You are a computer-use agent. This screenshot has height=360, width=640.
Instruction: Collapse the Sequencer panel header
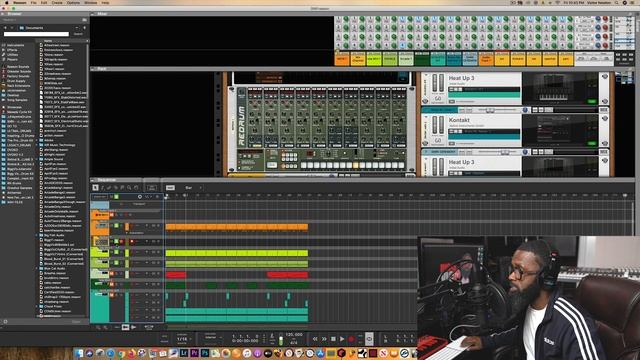(93, 180)
